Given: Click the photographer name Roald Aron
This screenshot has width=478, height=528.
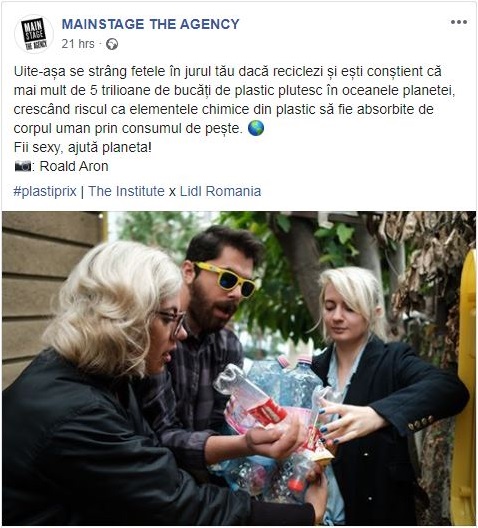Looking at the screenshot, I should pyautogui.click(x=74, y=166).
